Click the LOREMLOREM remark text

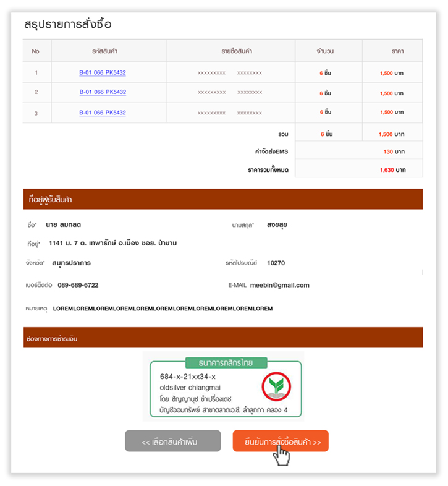point(163,309)
